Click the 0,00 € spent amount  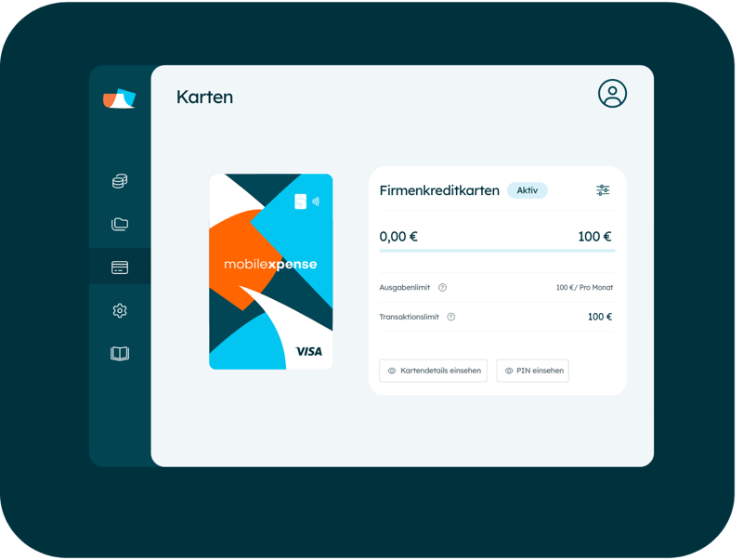[x=398, y=237]
